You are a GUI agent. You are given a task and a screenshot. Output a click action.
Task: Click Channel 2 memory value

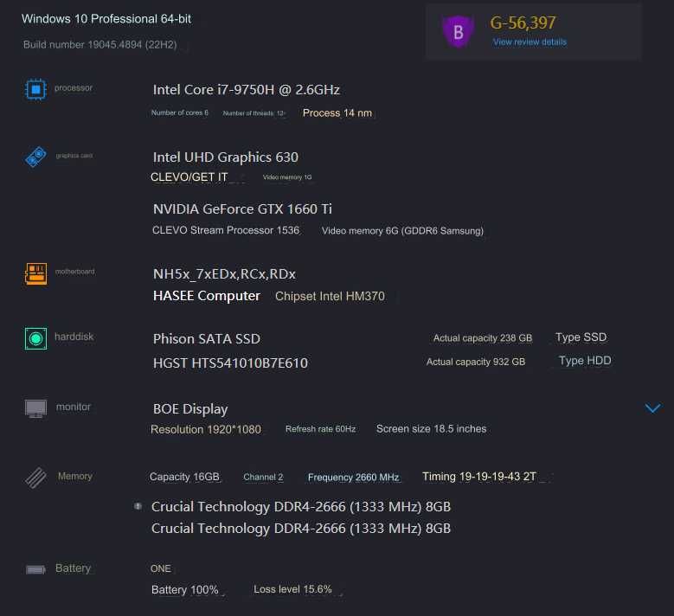263,478
